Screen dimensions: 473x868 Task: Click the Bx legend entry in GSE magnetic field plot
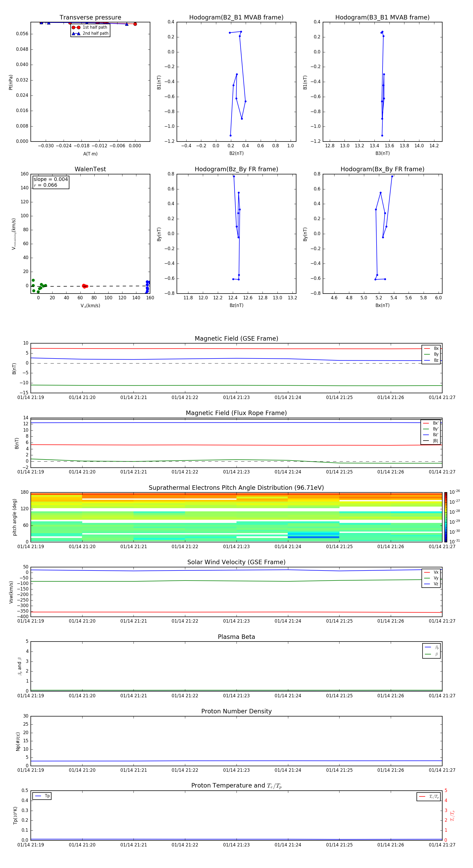[431, 349]
